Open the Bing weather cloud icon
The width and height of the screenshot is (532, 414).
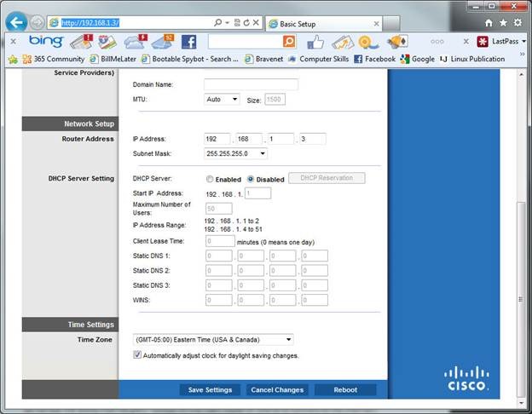tap(136, 42)
